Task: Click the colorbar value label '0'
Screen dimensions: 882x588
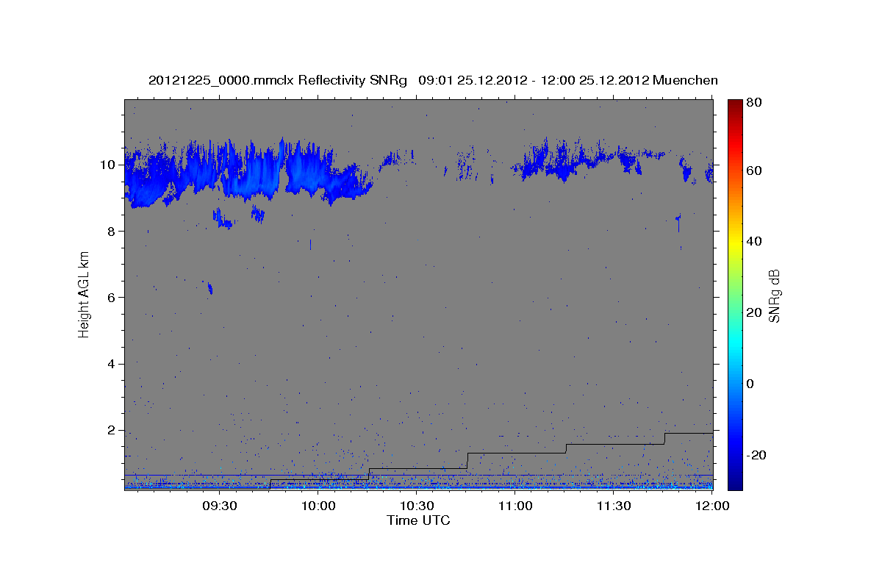Action: [x=750, y=384]
